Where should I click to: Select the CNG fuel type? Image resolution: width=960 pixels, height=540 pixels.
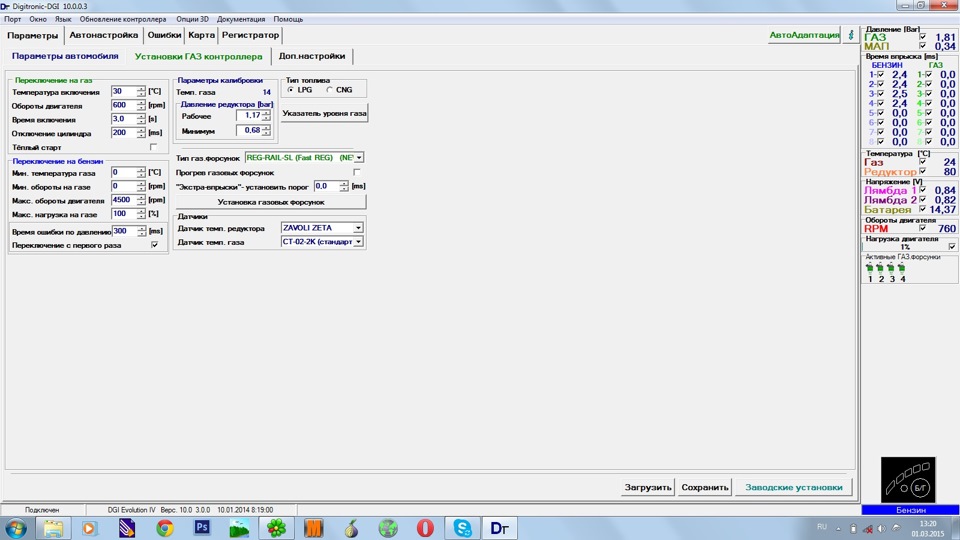pyautogui.click(x=329, y=89)
